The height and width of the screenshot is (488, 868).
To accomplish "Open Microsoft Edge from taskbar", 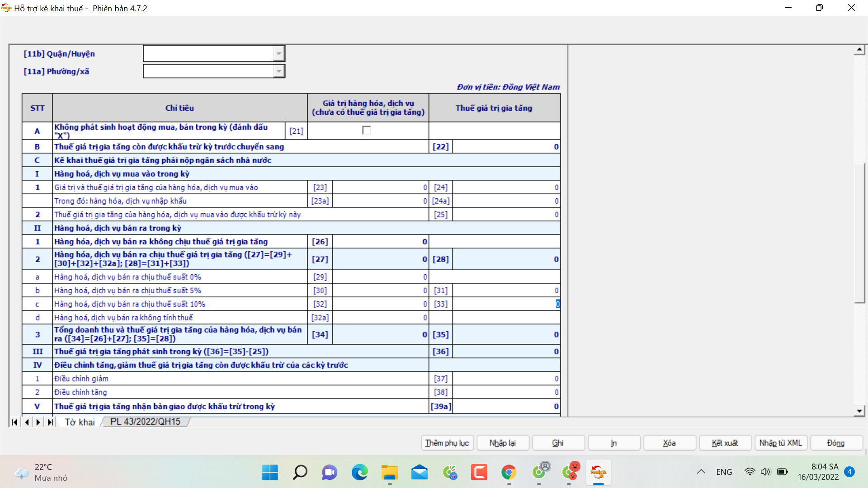I will click(359, 473).
